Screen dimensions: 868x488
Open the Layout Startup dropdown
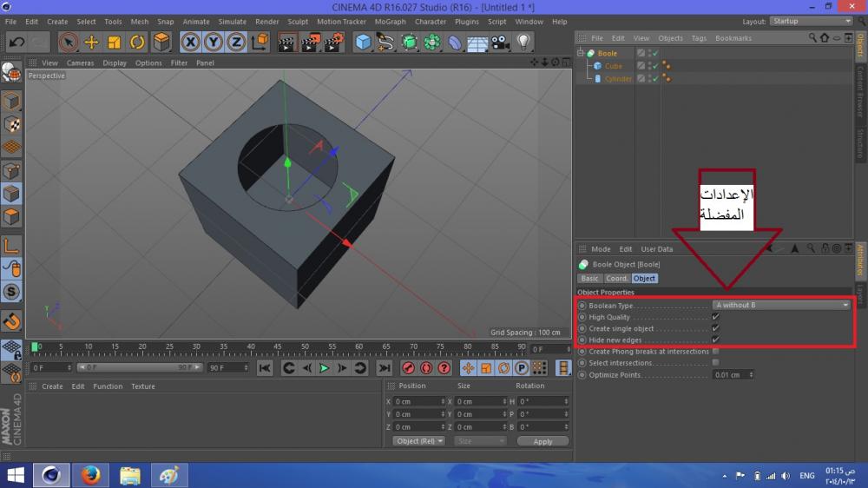[x=811, y=21]
